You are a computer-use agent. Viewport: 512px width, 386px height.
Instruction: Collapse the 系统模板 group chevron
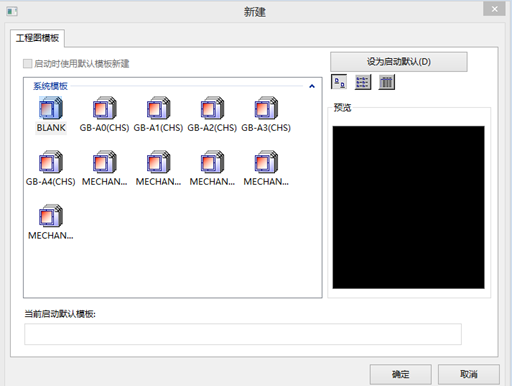312,86
